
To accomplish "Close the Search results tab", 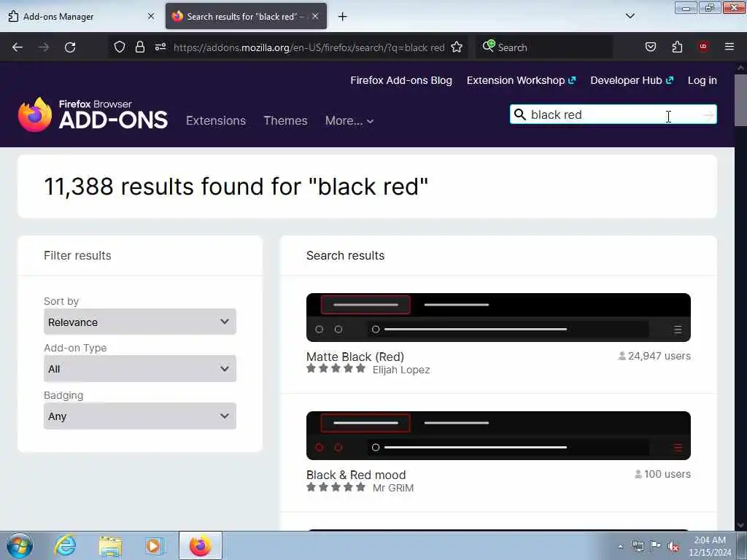I will [315, 16].
